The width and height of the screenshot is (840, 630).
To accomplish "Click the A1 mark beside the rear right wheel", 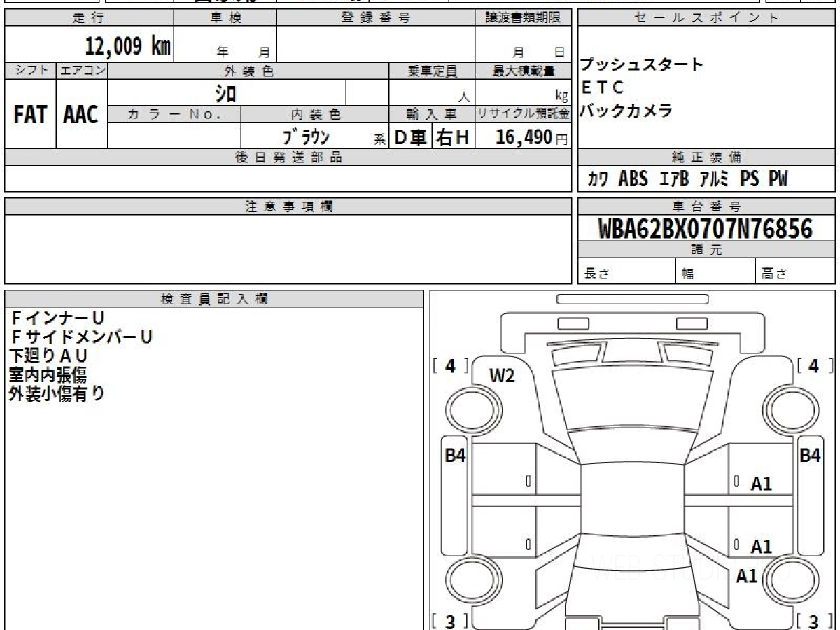I will (746, 575).
